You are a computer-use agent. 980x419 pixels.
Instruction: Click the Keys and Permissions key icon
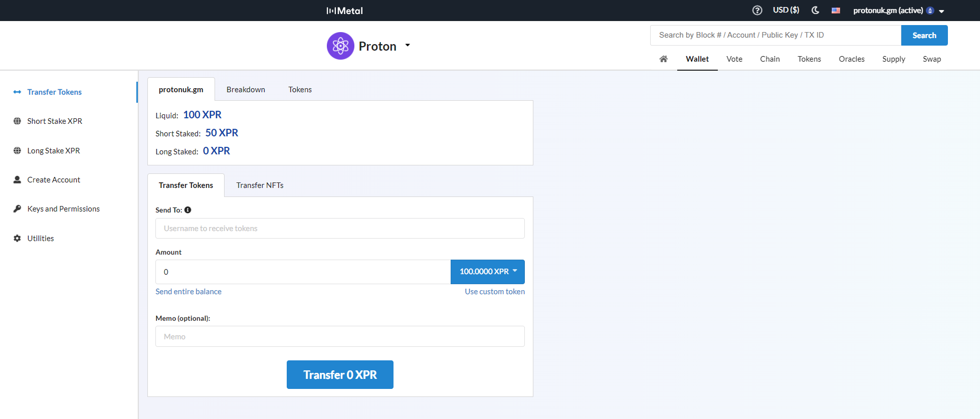tap(17, 209)
